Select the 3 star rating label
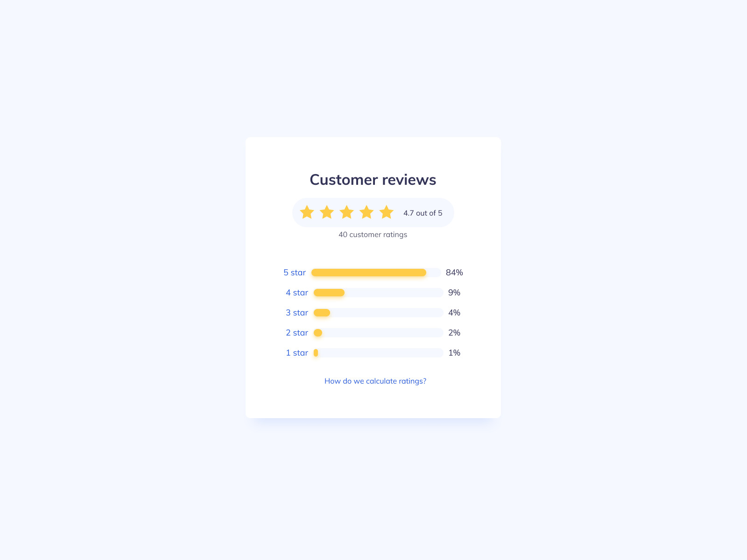Image resolution: width=747 pixels, height=560 pixels. coord(297,313)
